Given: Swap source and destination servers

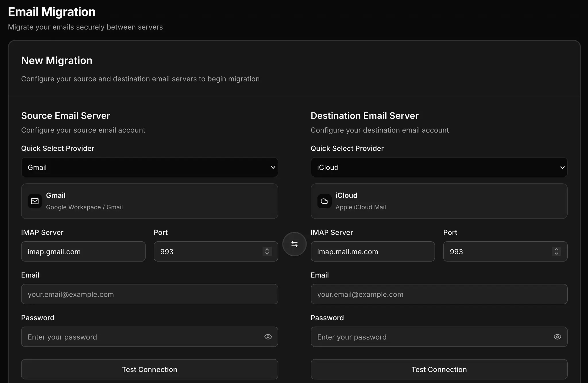Looking at the screenshot, I should click(294, 244).
